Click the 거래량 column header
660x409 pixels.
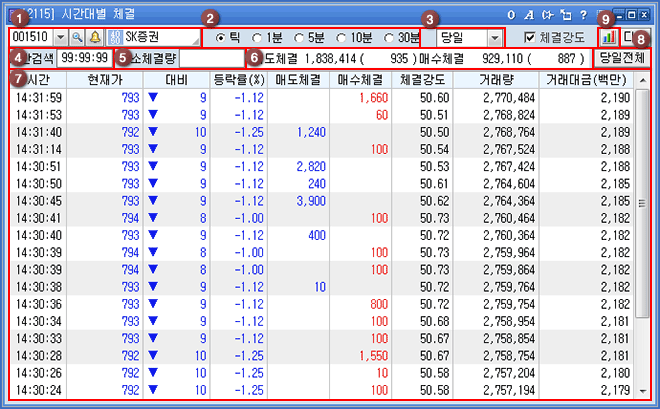click(x=496, y=79)
